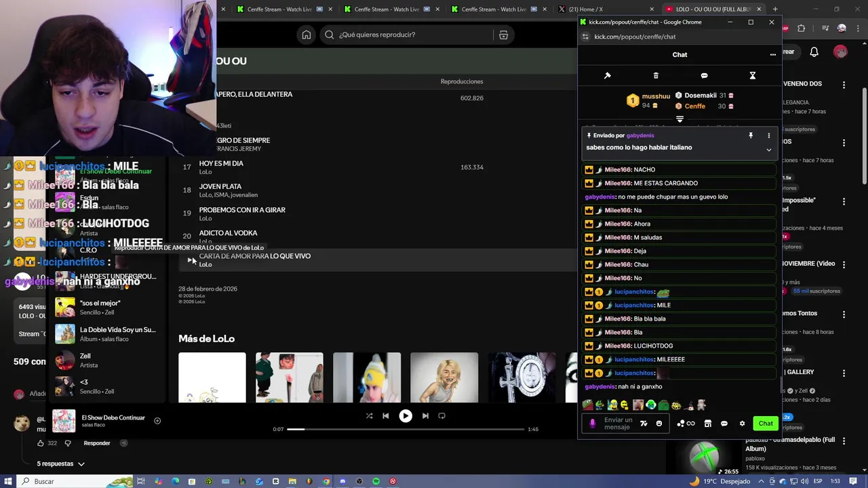
Task: Click the trash can icon in chat header
Action: point(656,75)
